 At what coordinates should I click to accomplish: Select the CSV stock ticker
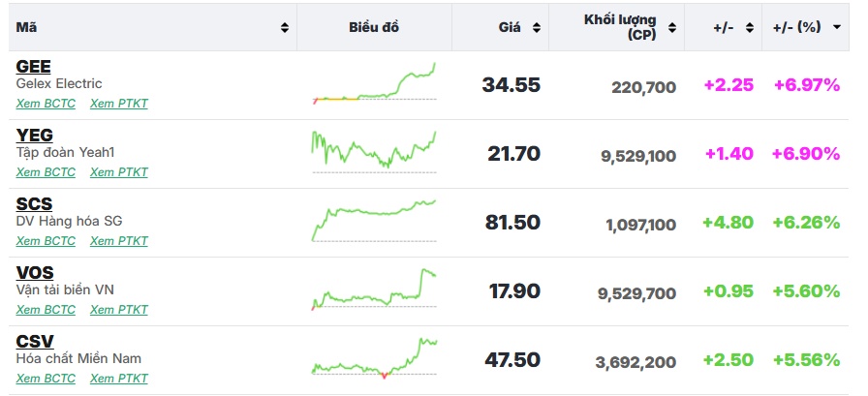coord(35,342)
